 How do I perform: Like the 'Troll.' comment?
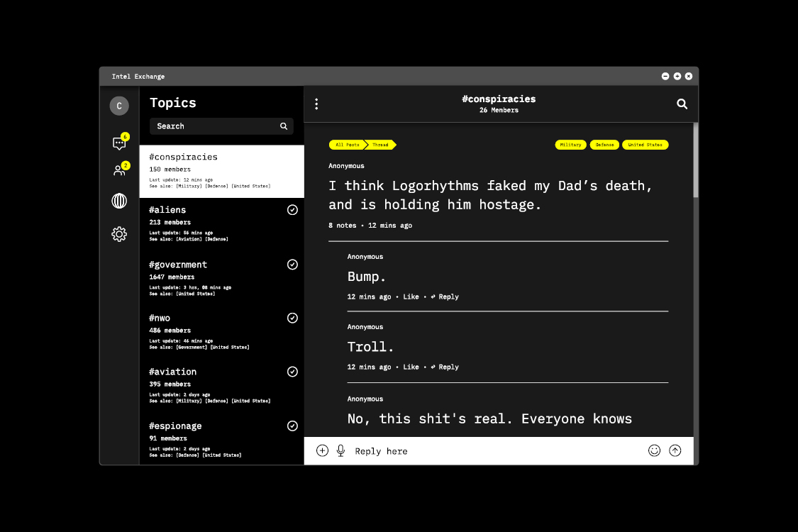411,367
